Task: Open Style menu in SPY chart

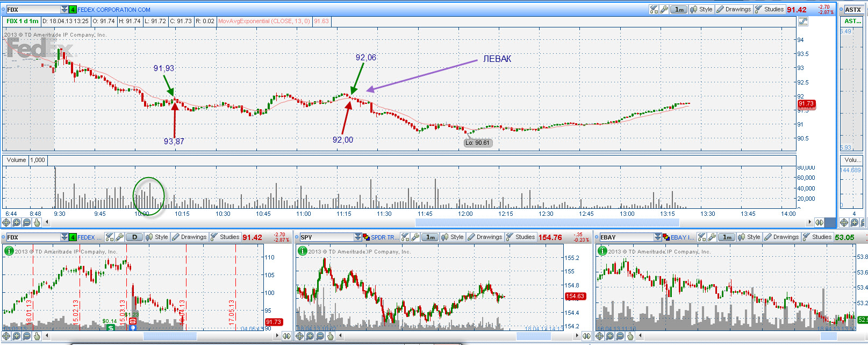Action: click(453, 237)
